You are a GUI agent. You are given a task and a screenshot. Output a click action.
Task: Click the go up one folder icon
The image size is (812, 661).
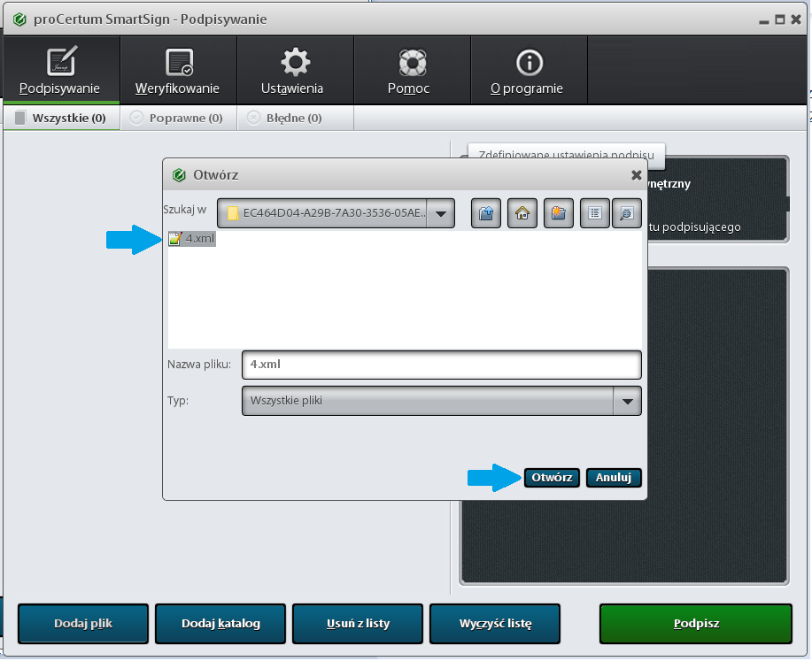486,212
